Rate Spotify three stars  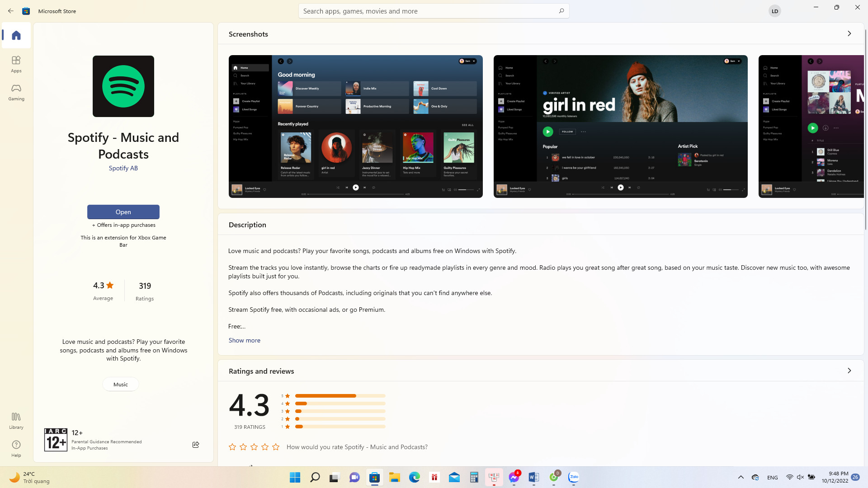(x=254, y=447)
